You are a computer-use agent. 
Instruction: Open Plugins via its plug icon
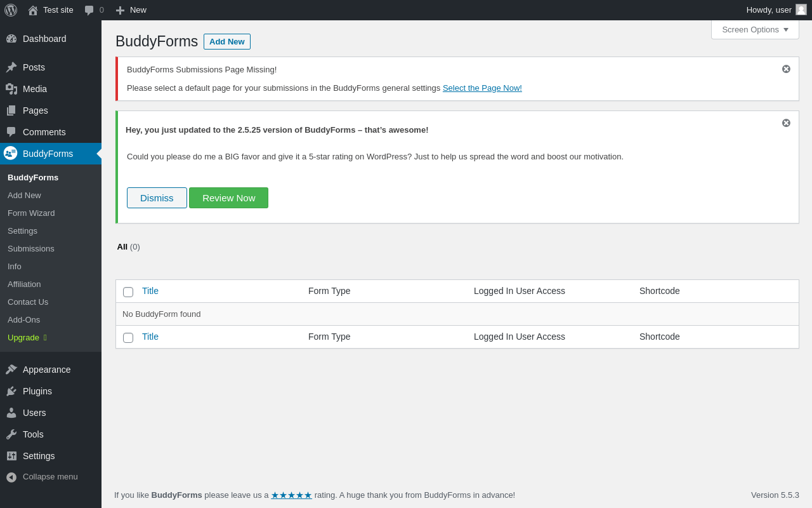pyautogui.click(x=11, y=391)
